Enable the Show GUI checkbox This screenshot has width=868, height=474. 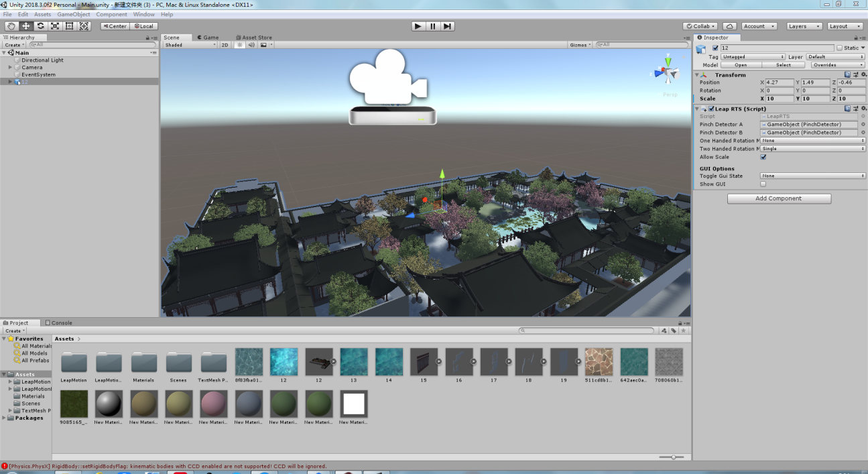click(x=763, y=184)
